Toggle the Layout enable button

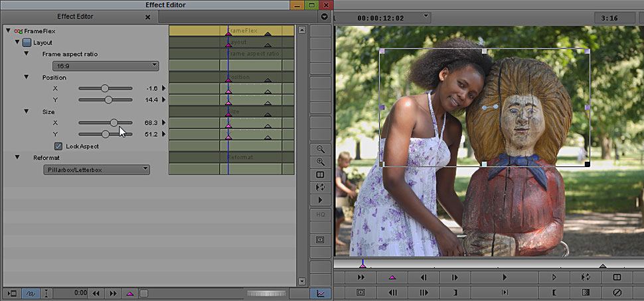tap(27, 42)
